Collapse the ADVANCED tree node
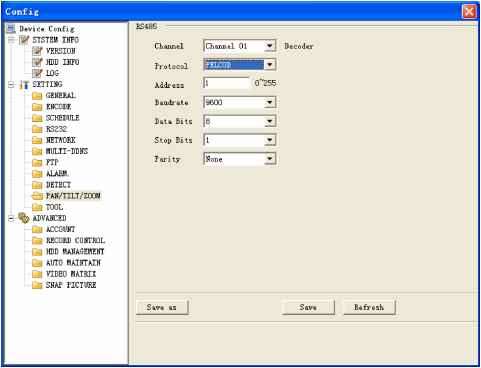The width and height of the screenshot is (481, 368). coord(11,219)
